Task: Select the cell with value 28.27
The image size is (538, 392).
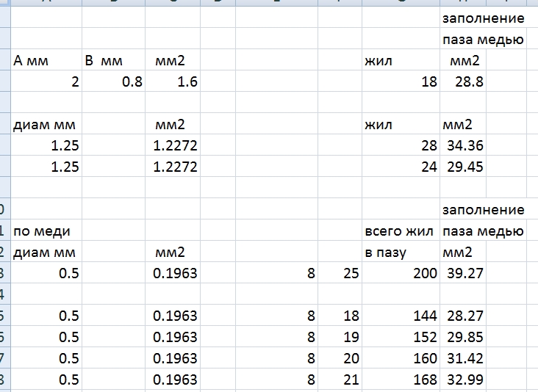Action: (462, 316)
